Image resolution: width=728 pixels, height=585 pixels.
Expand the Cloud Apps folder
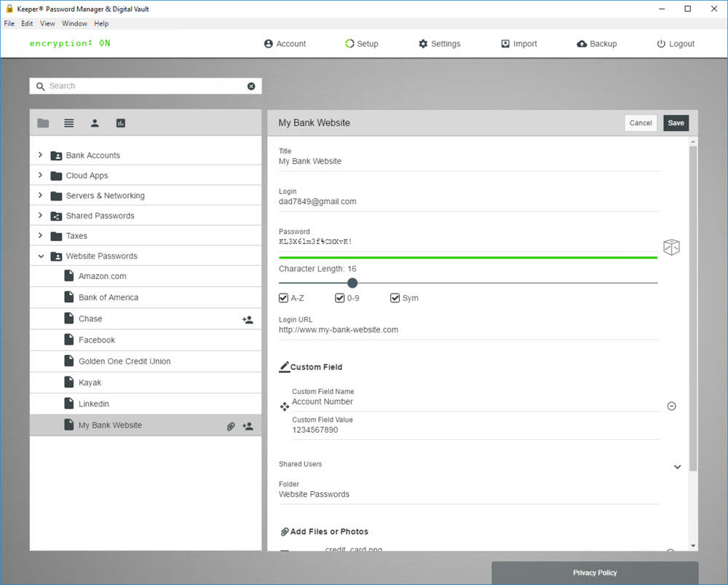(40, 175)
